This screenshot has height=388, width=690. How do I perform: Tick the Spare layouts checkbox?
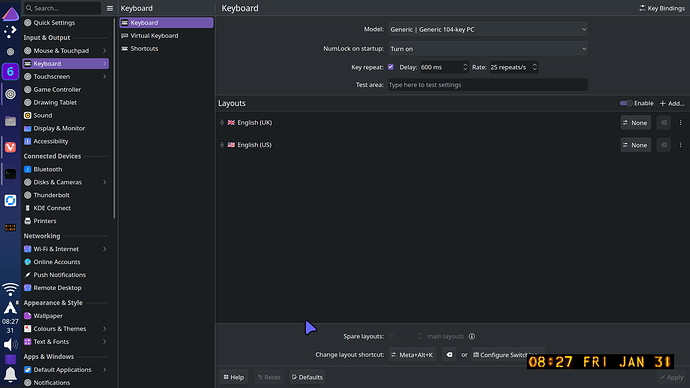(392, 337)
